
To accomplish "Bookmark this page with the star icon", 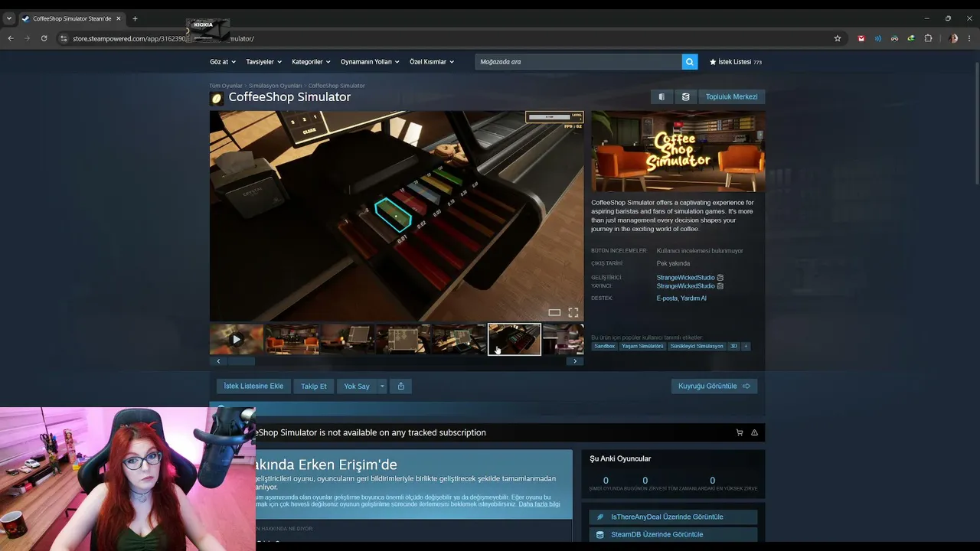I will [x=838, y=38].
